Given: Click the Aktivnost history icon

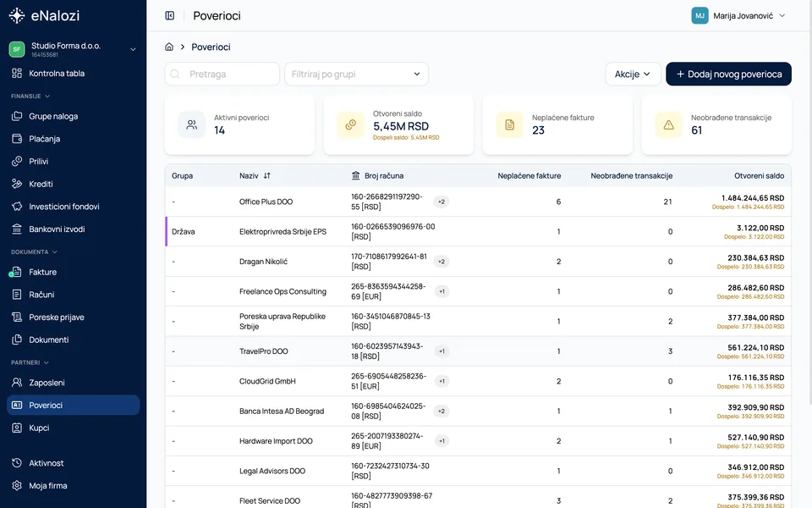Looking at the screenshot, I should click(x=17, y=463).
